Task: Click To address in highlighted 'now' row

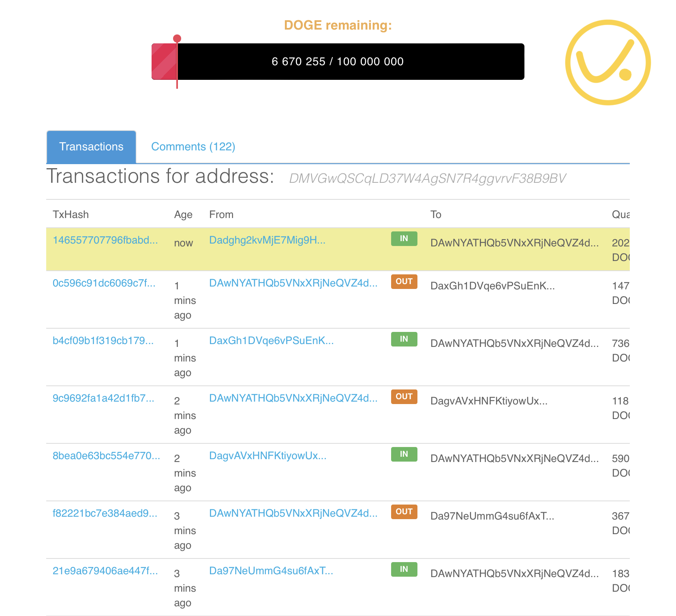Action: click(x=514, y=243)
